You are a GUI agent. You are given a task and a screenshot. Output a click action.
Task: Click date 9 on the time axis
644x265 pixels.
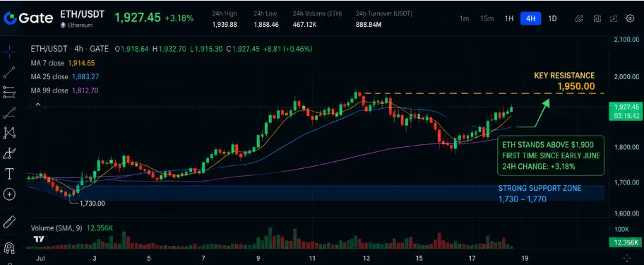(x=258, y=259)
